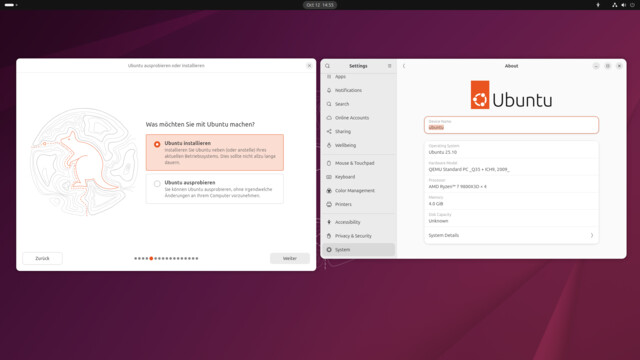Select the 'Ubuntu ausprobieren' radio option
The image size is (640, 360).
point(157,184)
